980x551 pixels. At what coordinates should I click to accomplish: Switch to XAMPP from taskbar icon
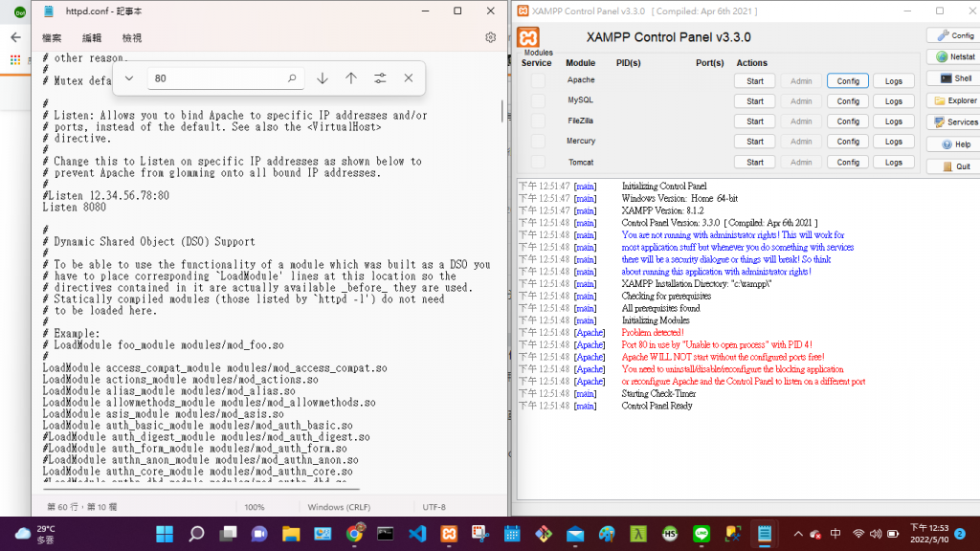point(449,534)
